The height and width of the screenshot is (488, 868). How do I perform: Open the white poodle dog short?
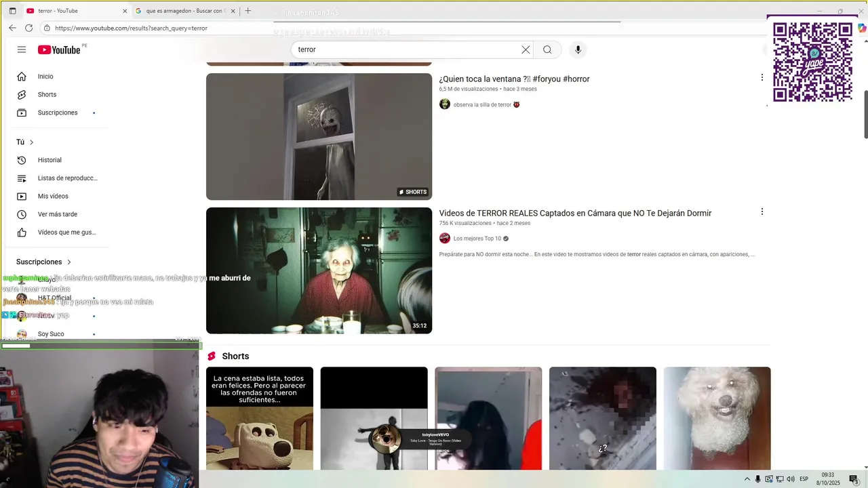point(717,418)
